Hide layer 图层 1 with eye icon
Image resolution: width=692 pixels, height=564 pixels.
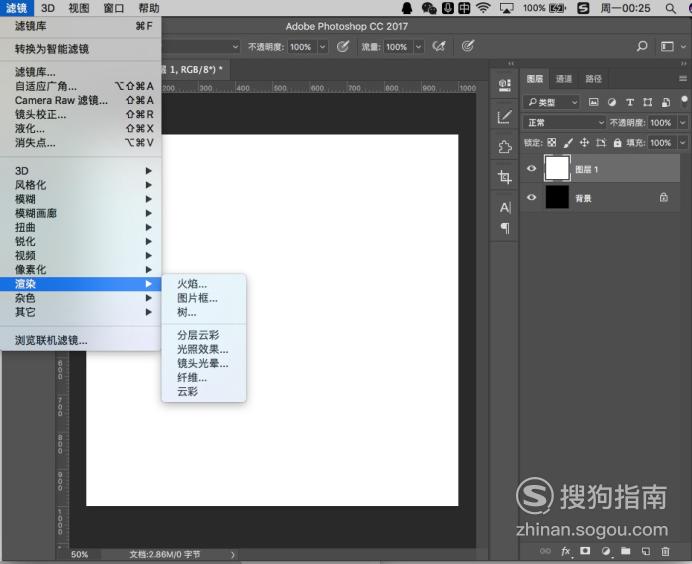532,169
